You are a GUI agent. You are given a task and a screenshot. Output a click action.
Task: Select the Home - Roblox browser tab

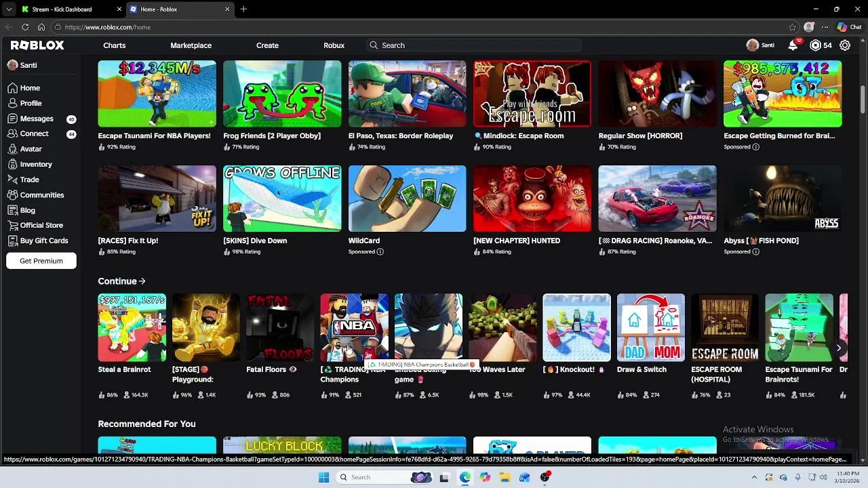(x=180, y=9)
